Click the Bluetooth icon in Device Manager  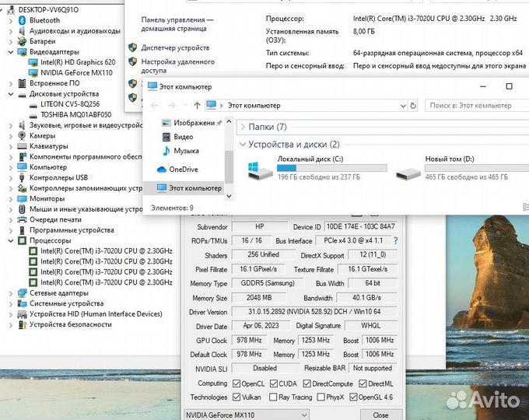23,20
